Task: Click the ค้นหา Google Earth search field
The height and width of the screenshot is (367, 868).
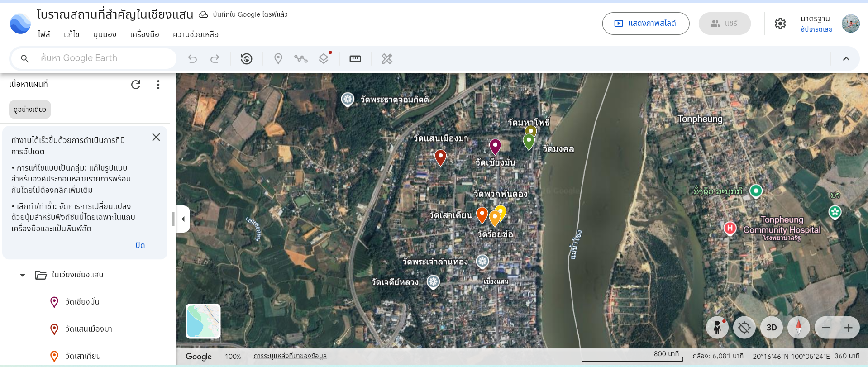Action: [x=104, y=58]
